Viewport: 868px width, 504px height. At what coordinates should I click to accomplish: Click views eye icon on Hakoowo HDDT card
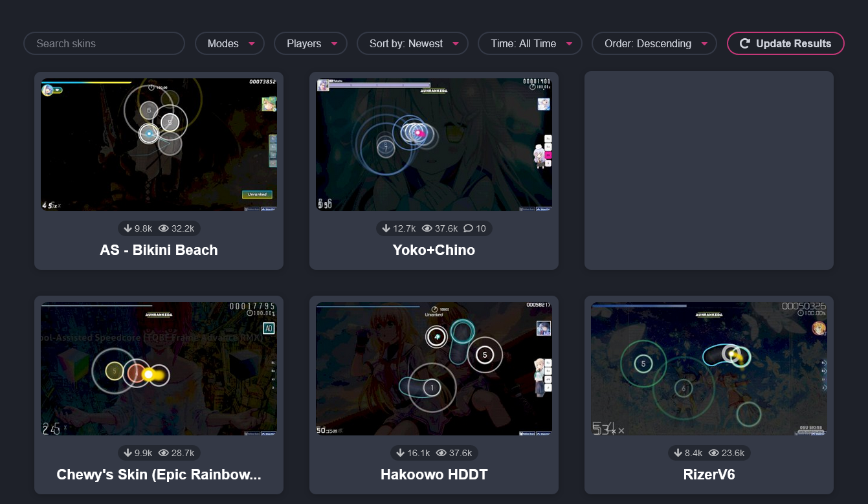[x=441, y=453]
